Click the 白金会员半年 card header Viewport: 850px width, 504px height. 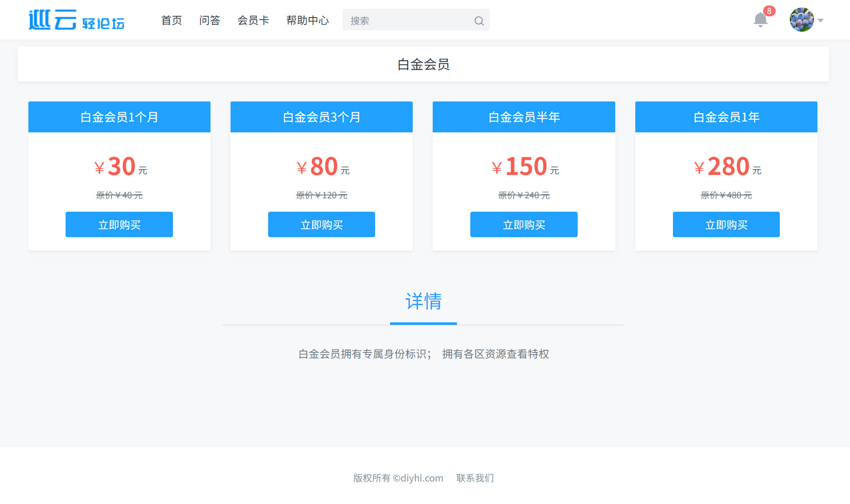click(x=524, y=117)
